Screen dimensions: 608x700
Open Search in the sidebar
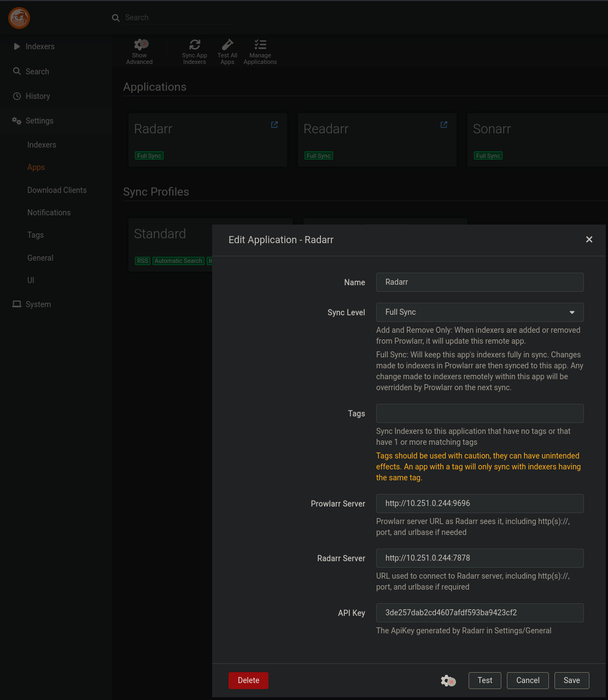(x=56, y=72)
